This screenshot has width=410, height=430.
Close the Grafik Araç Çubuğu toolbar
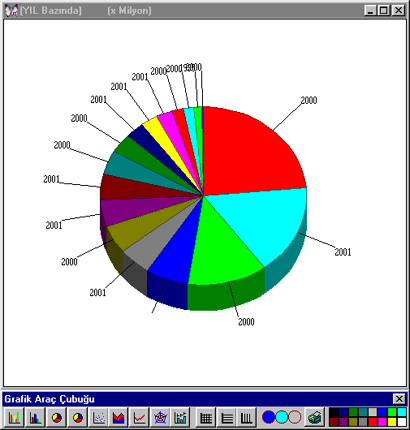(x=399, y=399)
